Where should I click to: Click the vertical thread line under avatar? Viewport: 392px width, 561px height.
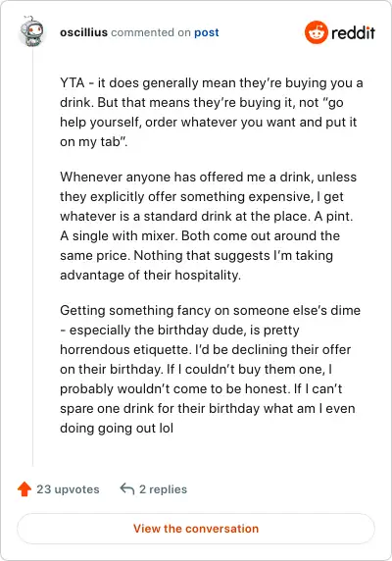[32, 258]
